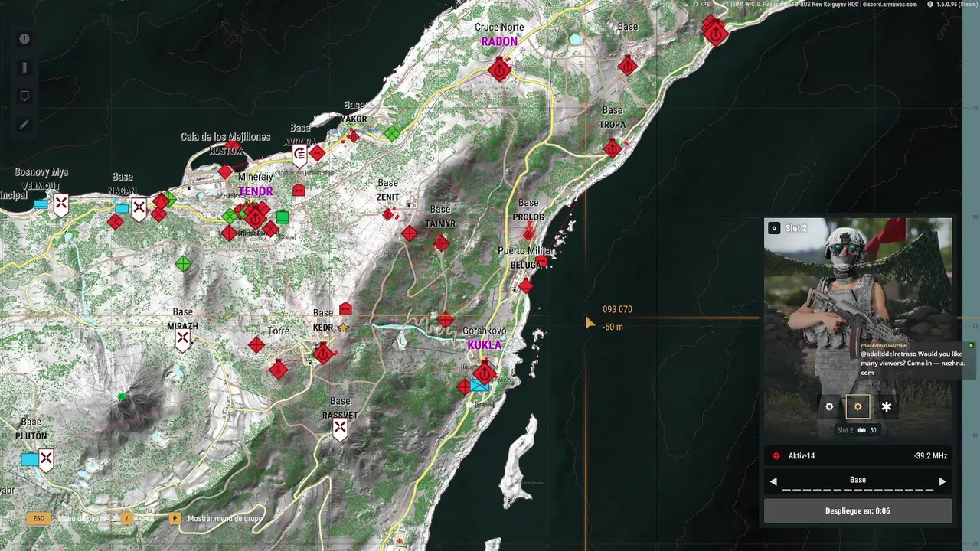Go to previous spawn point with left arrow
This screenshot has width=980, height=551.
773,481
